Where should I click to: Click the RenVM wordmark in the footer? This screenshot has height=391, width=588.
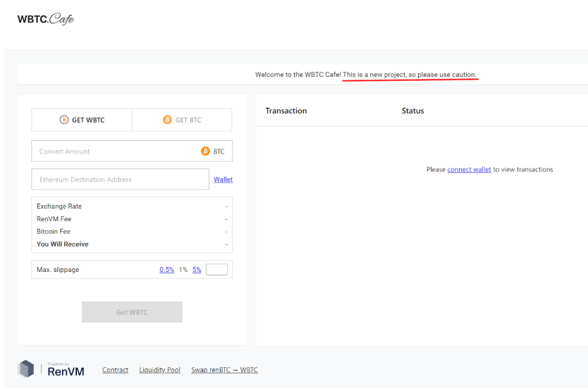[66, 371]
